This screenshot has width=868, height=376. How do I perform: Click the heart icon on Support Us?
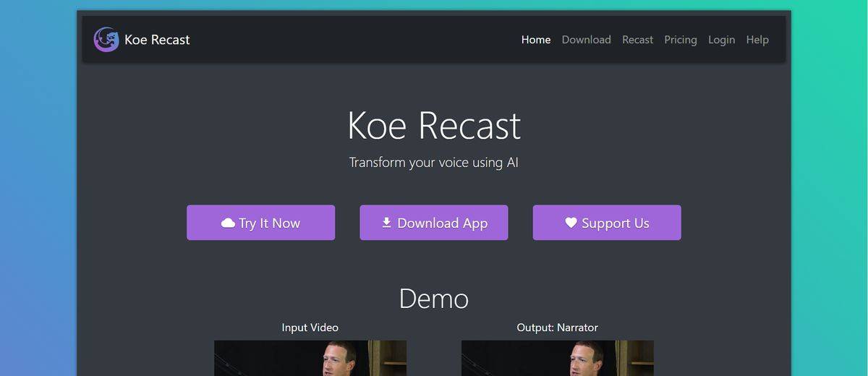[571, 223]
